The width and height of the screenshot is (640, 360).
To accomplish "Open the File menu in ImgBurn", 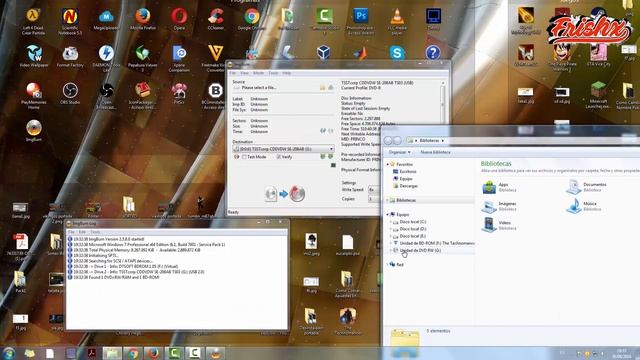I will click(233, 73).
